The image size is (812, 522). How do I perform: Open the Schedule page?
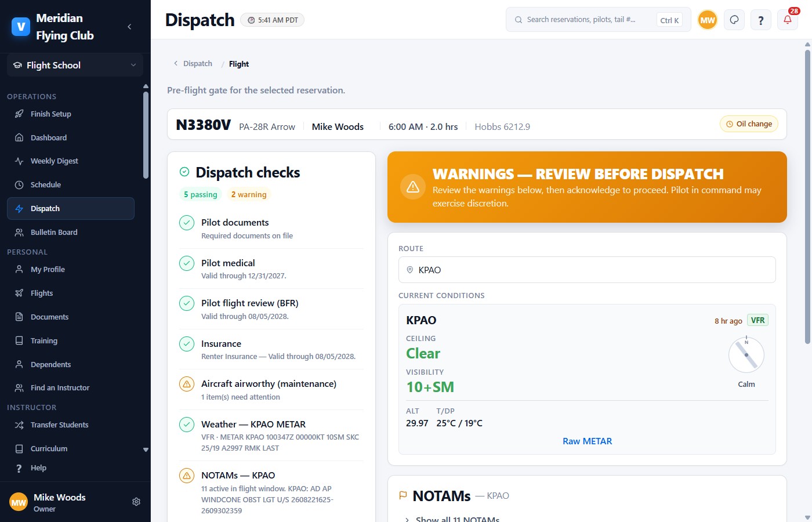click(71, 185)
